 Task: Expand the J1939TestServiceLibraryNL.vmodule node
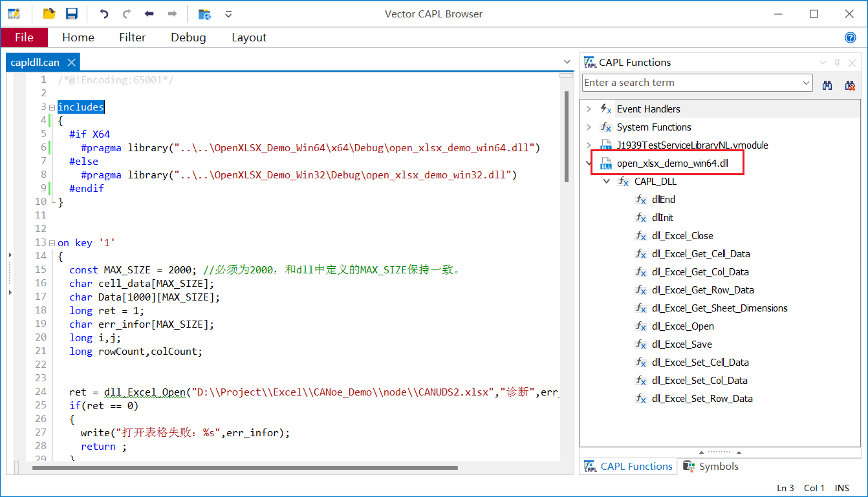click(x=589, y=145)
